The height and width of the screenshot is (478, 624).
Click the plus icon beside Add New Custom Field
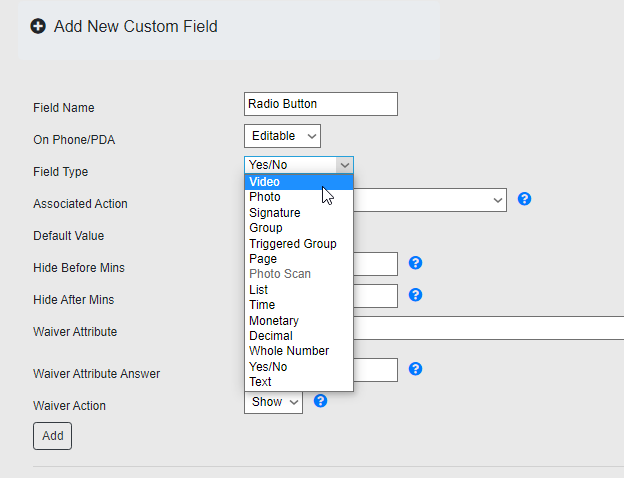[38, 26]
